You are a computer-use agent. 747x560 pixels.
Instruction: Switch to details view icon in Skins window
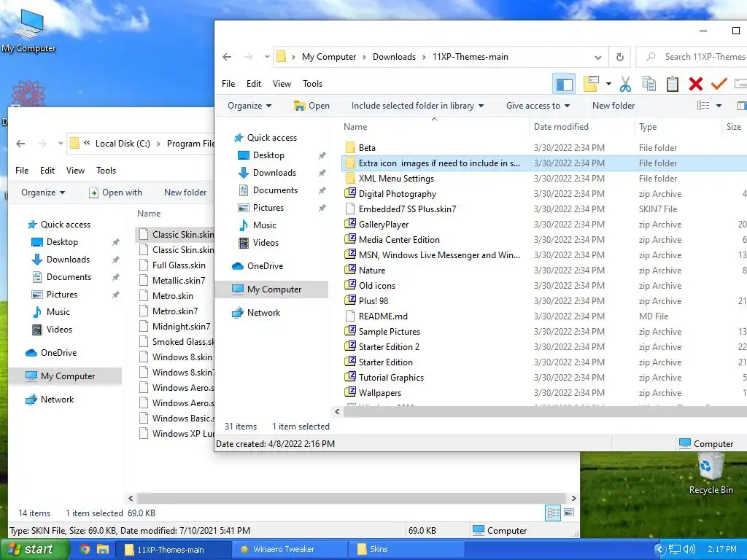(553, 513)
